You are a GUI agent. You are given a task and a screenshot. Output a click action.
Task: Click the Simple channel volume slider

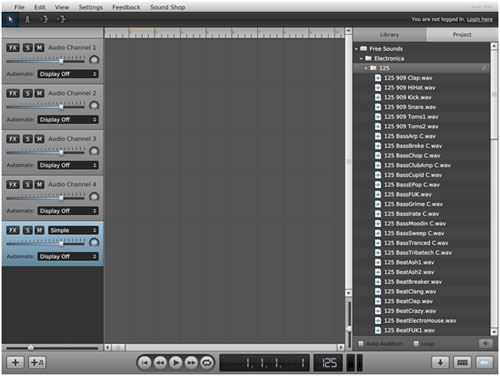(46, 244)
